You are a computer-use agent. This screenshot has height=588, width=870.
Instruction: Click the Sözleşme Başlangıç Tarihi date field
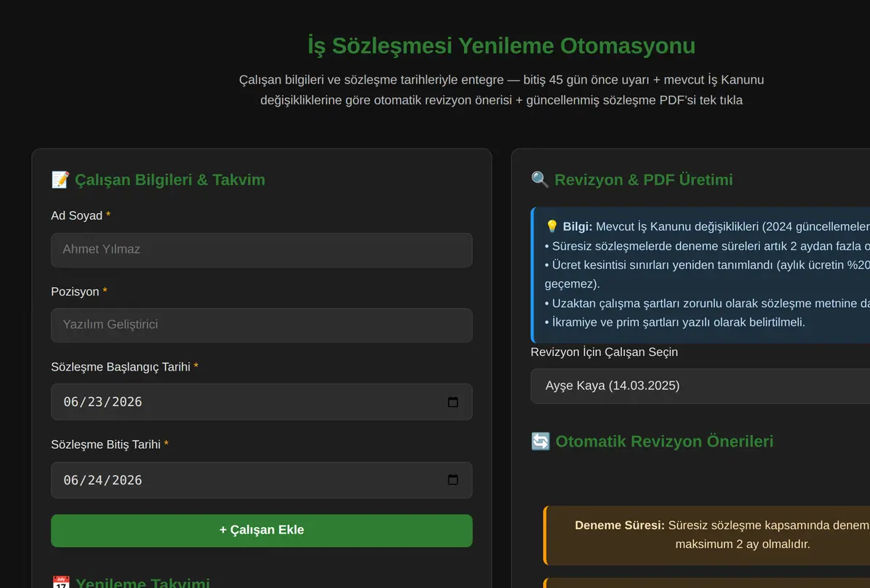262,402
